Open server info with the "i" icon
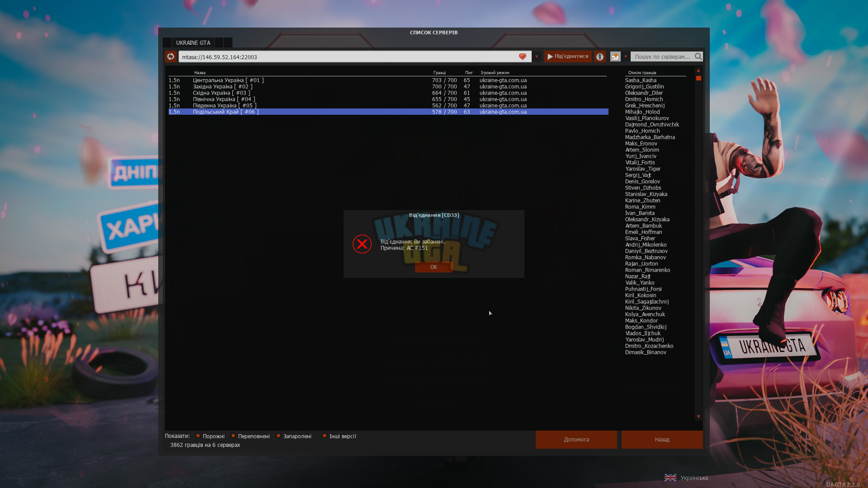The width and height of the screenshot is (868, 488). click(600, 56)
